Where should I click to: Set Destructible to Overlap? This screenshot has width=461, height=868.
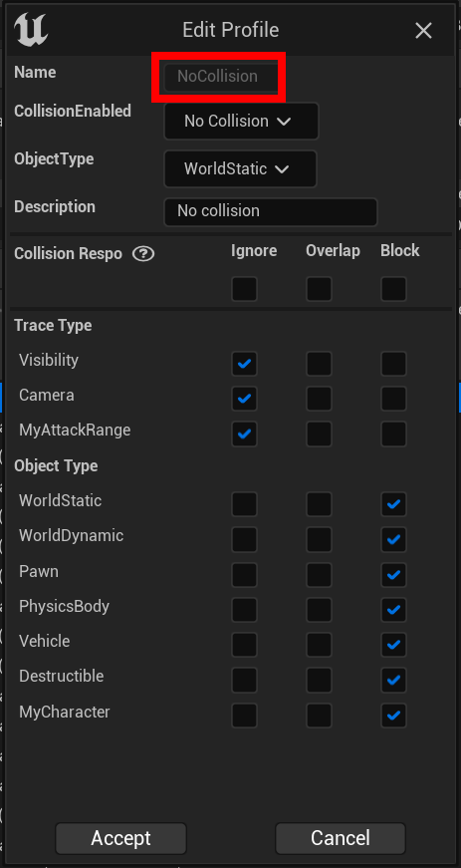pyautogui.click(x=319, y=681)
